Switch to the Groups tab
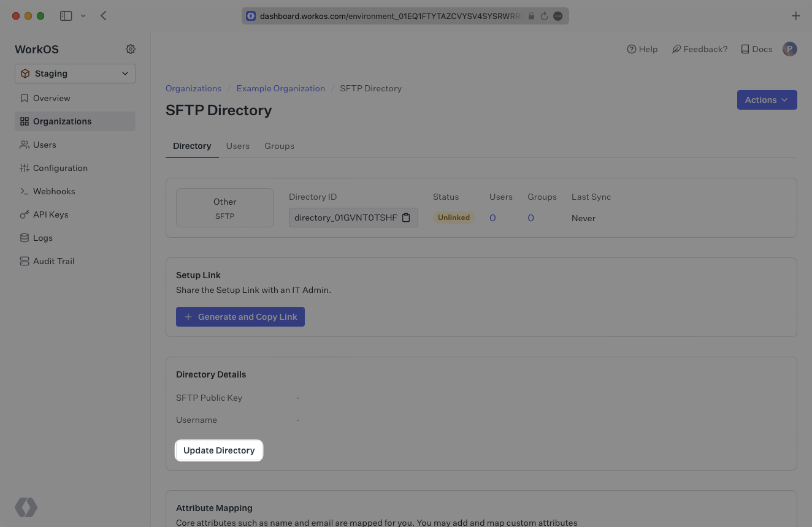Viewport: 812px width, 527px height. click(x=279, y=146)
